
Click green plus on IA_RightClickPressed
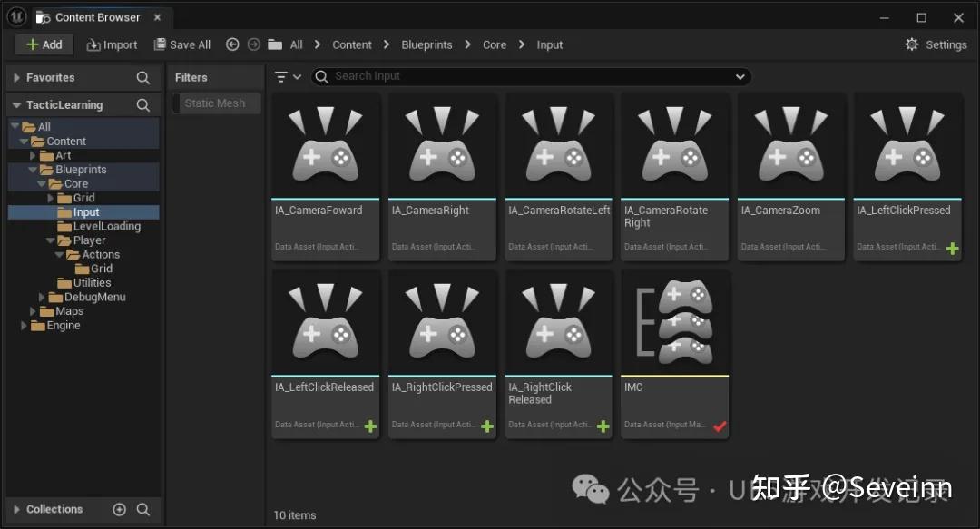pos(487,426)
